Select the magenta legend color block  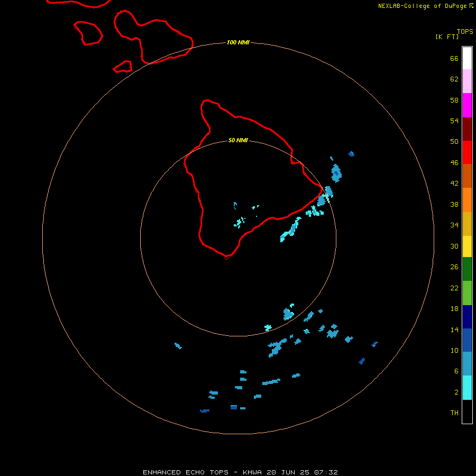(467, 105)
